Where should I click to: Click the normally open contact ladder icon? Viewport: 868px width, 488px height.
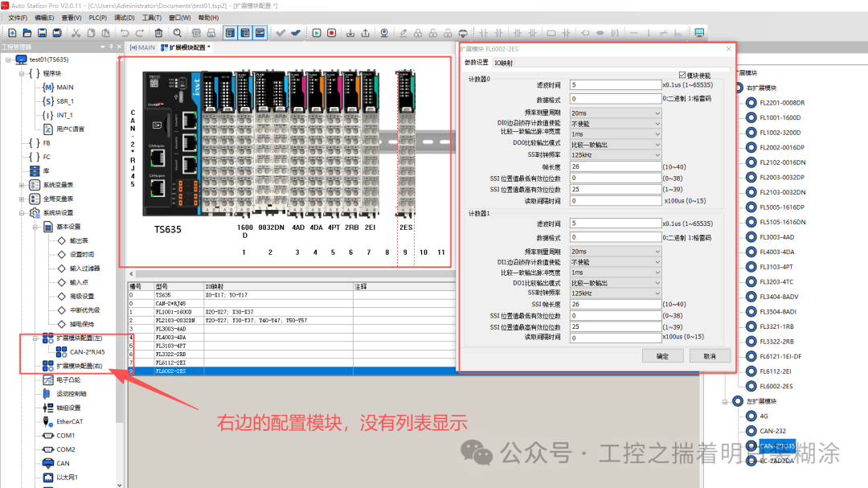pos(484,33)
